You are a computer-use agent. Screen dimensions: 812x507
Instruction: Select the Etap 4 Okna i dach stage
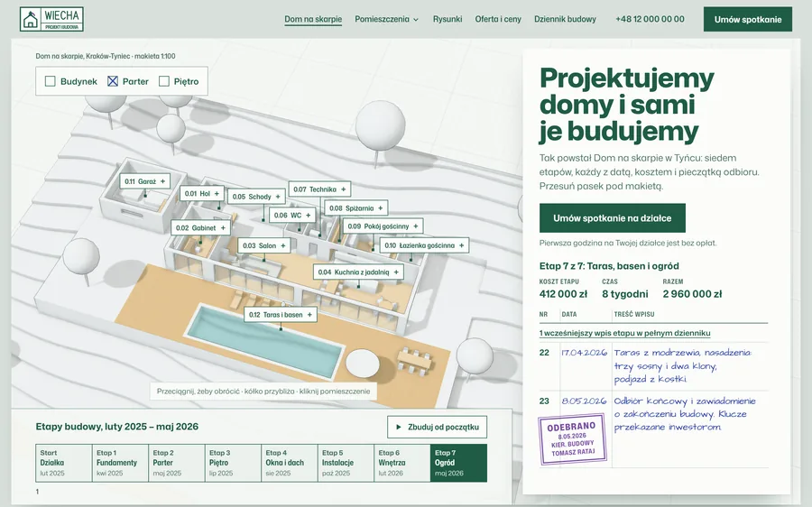coord(290,463)
